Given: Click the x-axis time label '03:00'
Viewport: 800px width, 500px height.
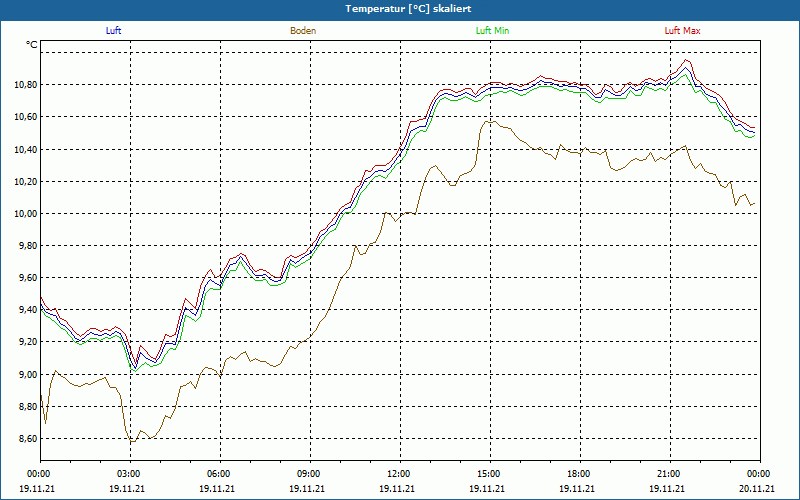Looking at the screenshot, I should point(131,474).
